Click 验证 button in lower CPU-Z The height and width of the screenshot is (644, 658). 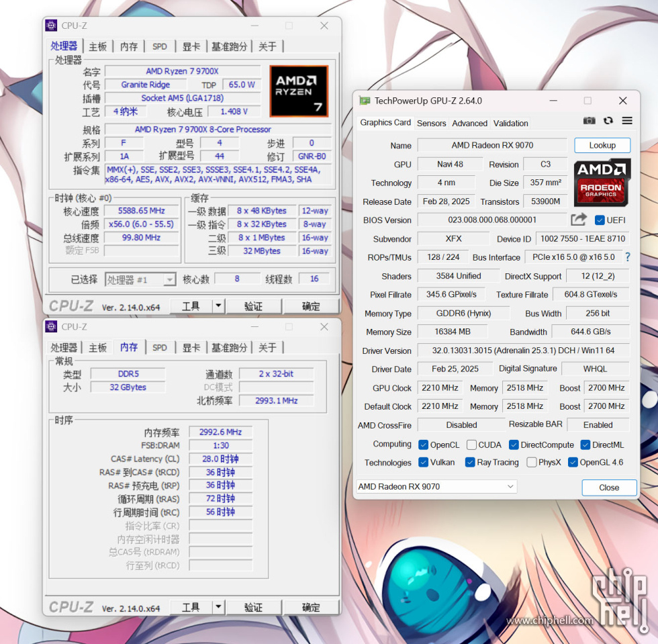coord(254,608)
